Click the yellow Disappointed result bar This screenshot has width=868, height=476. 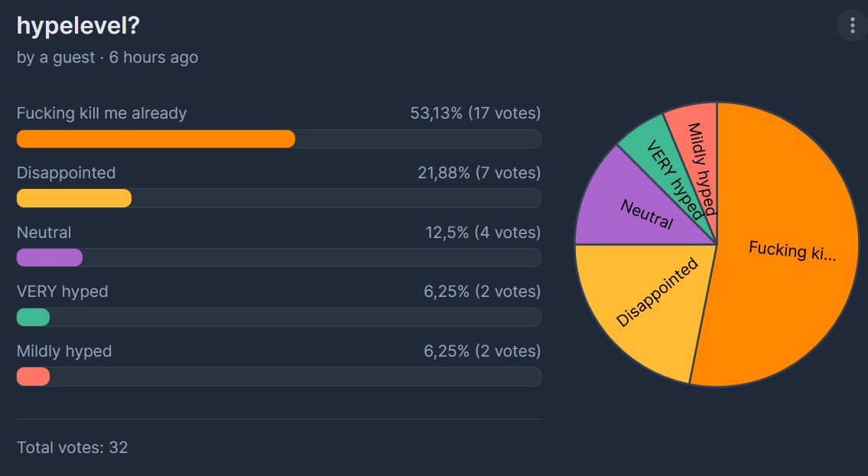pyautogui.click(x=74, y=198)
